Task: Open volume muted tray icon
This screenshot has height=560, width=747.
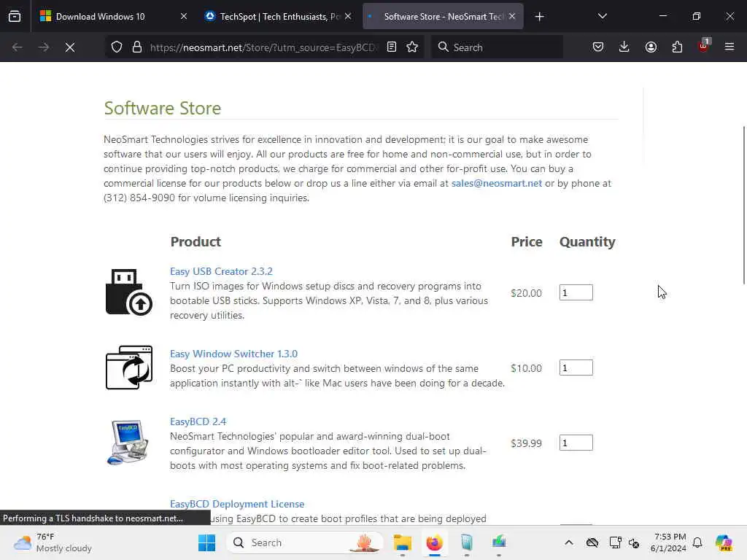Action: pyautogui.click(x=634, y=542)
